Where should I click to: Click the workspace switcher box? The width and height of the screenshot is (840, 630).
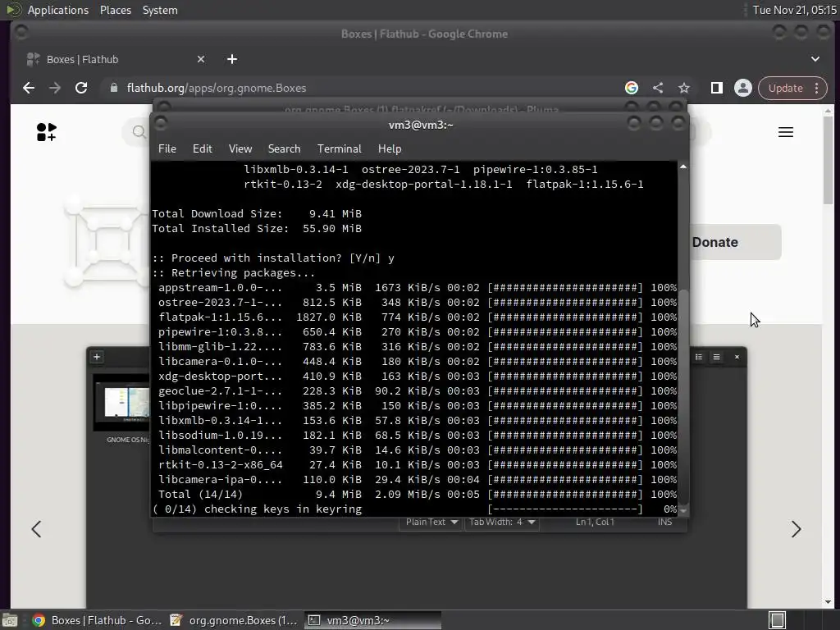coord(778,620)
